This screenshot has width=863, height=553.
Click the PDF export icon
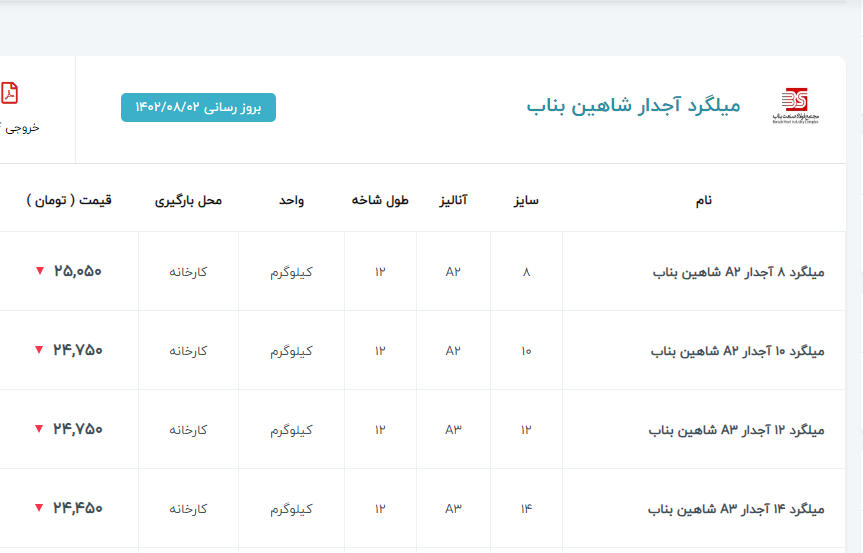point(9,93)
